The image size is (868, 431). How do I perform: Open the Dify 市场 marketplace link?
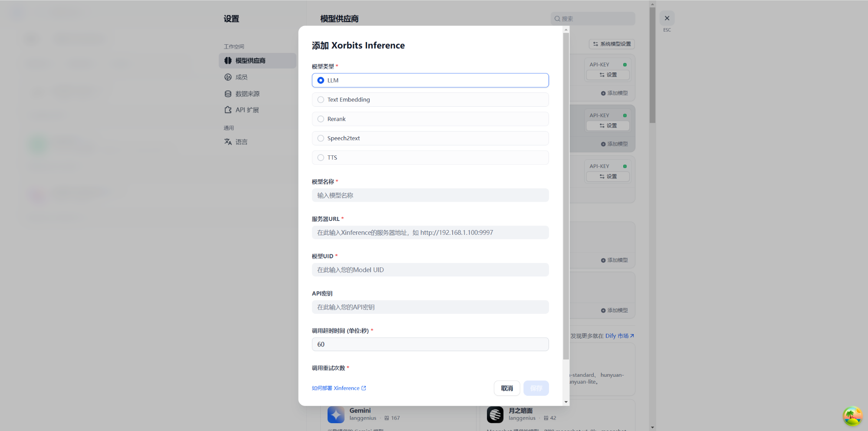(x=620, y=336)
